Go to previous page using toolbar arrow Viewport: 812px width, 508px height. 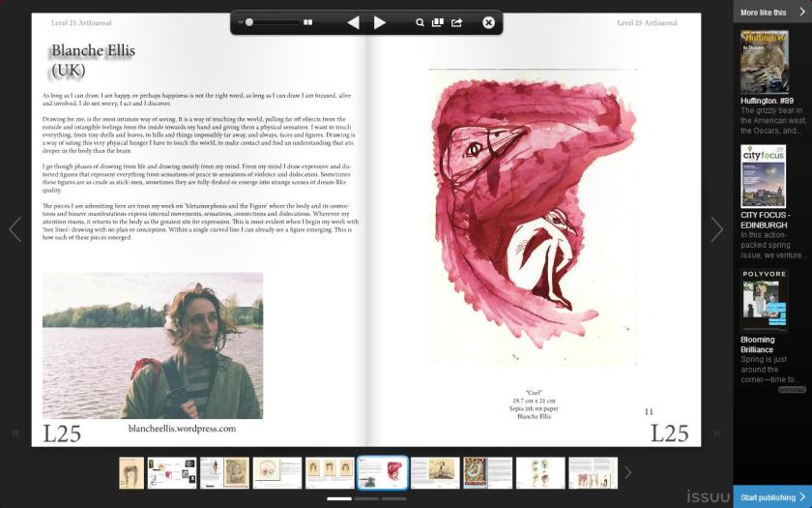[353, 23]
